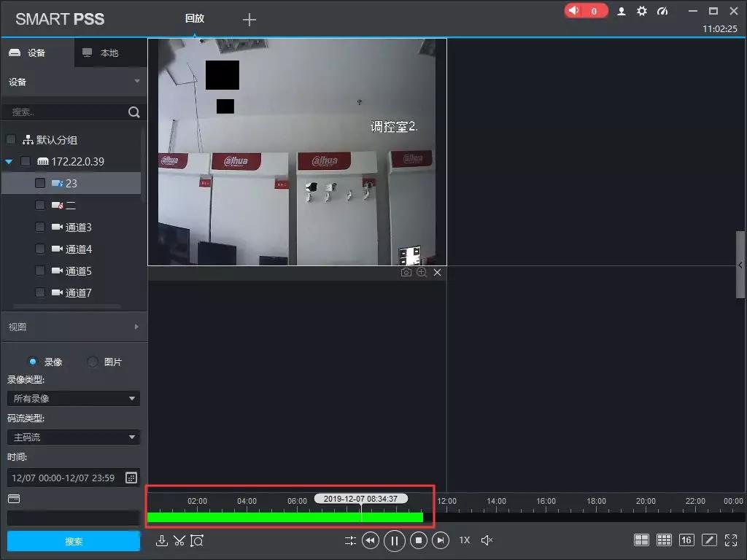The height and width of the screenshot is (560, 747).
Task: Click the snapshot camera icon above the timeline
Action: [406, 272]
